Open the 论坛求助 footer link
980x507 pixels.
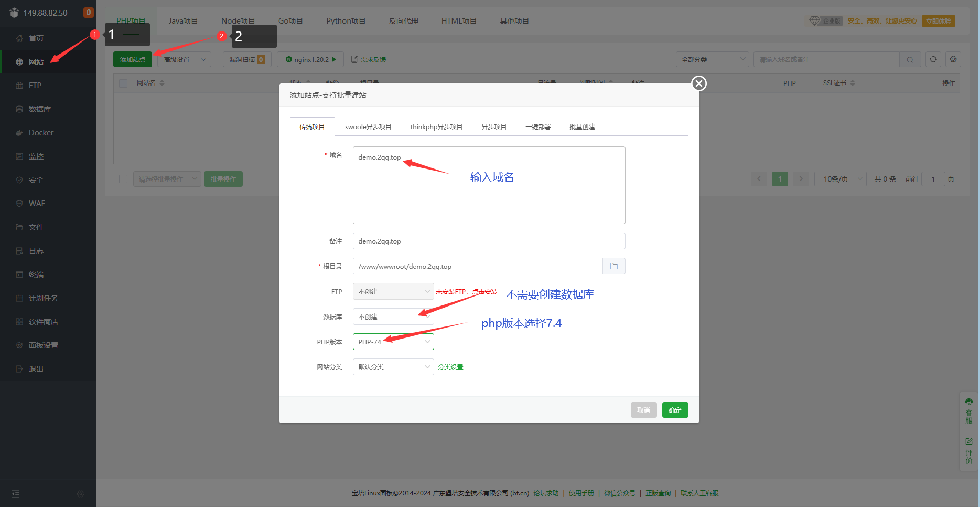coord(546,493)
